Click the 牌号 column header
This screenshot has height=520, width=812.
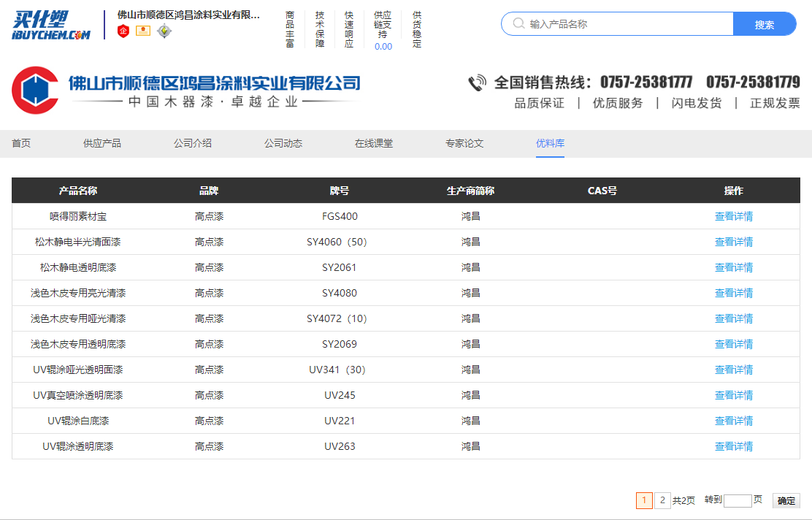(340, 191)
